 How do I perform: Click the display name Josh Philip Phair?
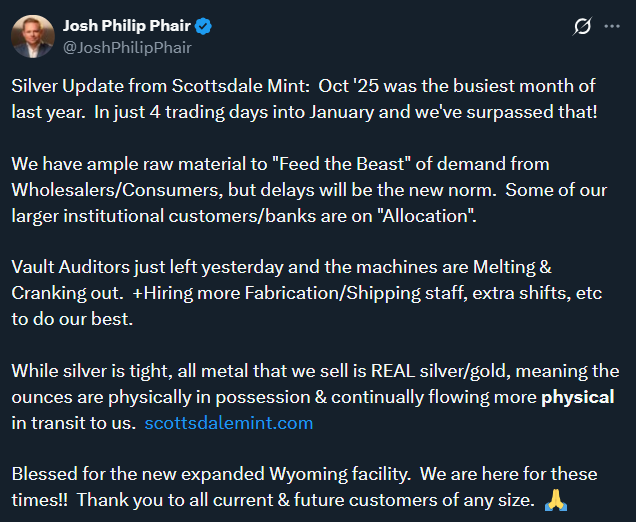pyautogui.click(x=127, y=26)
